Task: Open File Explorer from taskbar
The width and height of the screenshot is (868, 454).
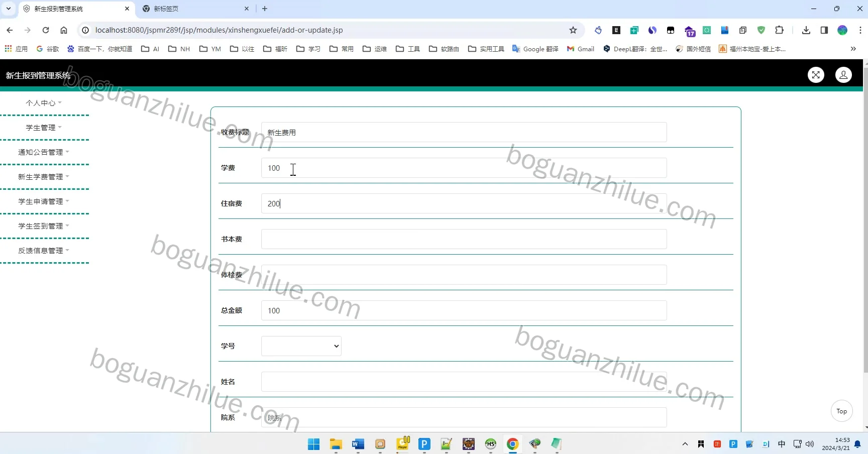Action: [x=336, y=444]
